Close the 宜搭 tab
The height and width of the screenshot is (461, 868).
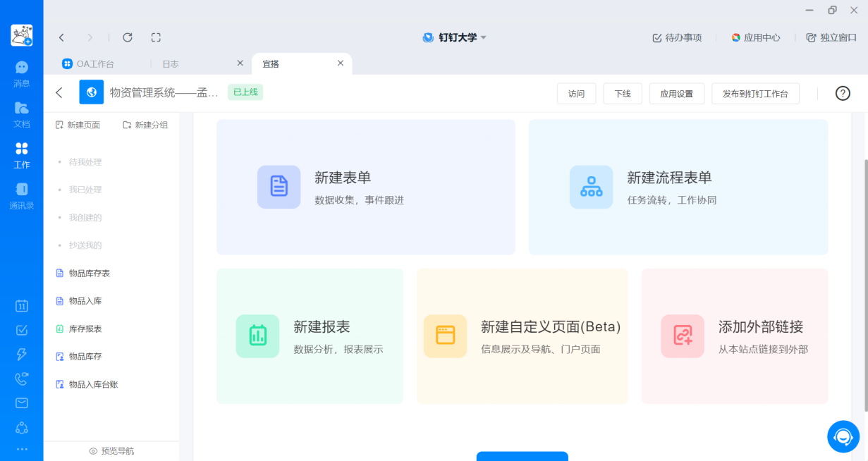tap(341, 63)
